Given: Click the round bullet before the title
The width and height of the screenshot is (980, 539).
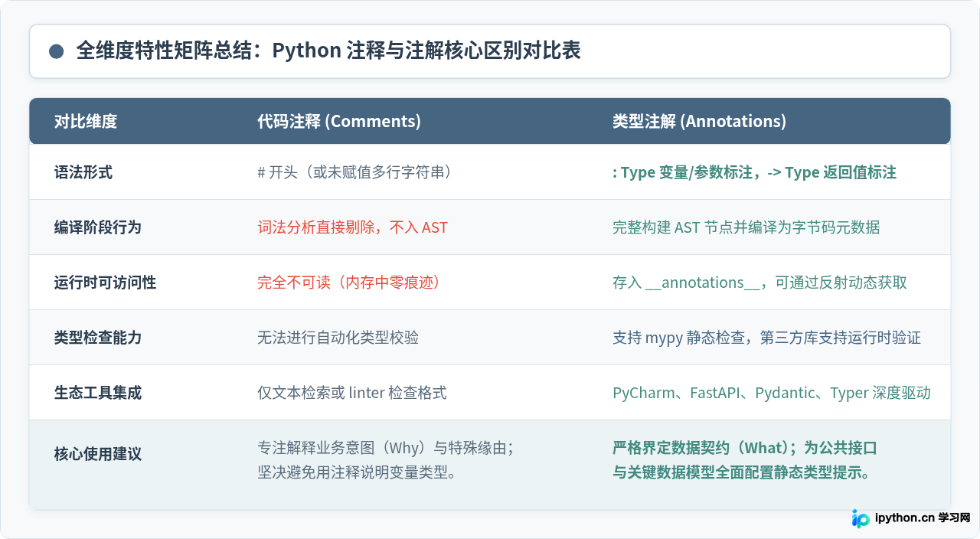Looking at the screenshot, I should (56, 51).
